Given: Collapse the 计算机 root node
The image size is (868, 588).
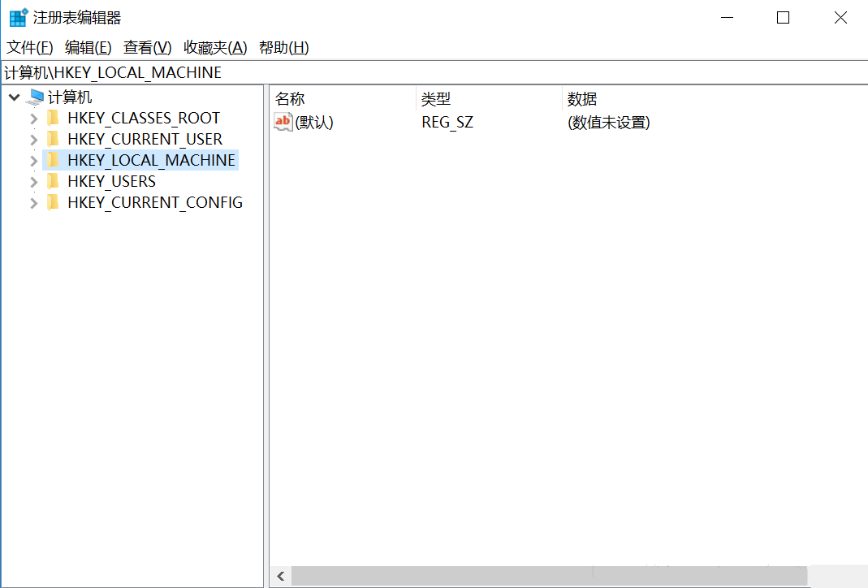Looking at the screenshot, I should [x=14, y=96].
